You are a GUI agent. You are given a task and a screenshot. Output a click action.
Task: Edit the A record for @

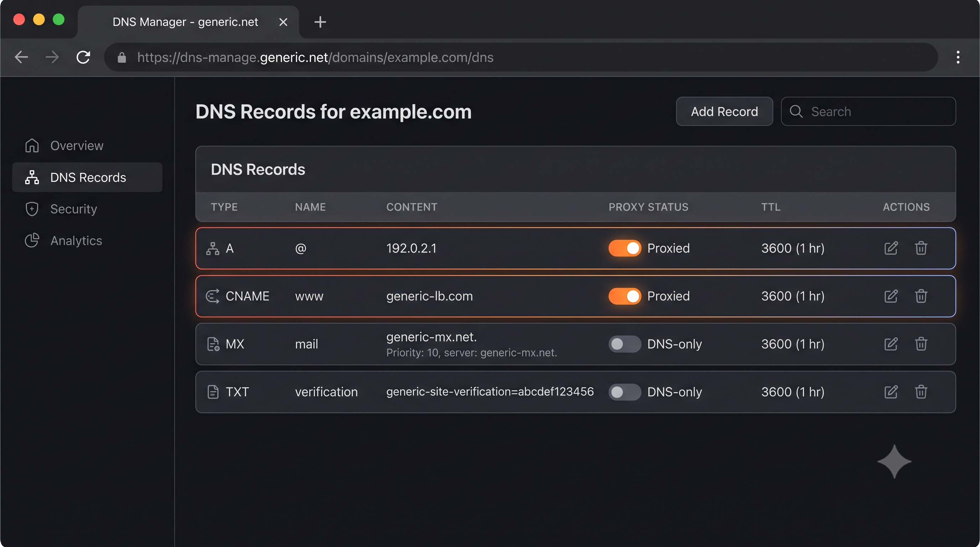(891, 248)
